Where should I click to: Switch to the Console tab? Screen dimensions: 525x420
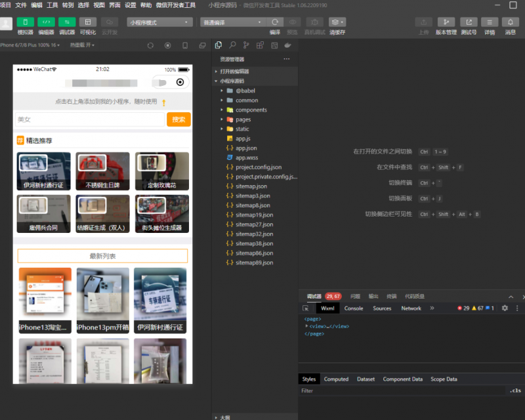click(x=353, y=308)
